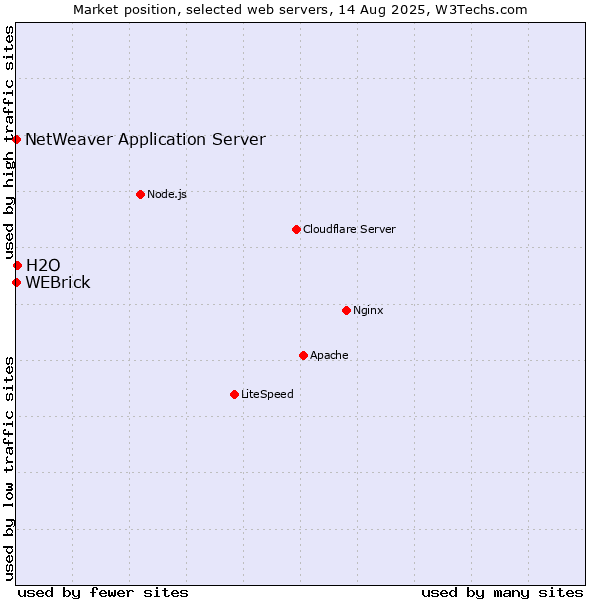The height and width of the screenshot is (600, 600).
Task: Click the 'Node.js' label text
Action: [167, 194]
